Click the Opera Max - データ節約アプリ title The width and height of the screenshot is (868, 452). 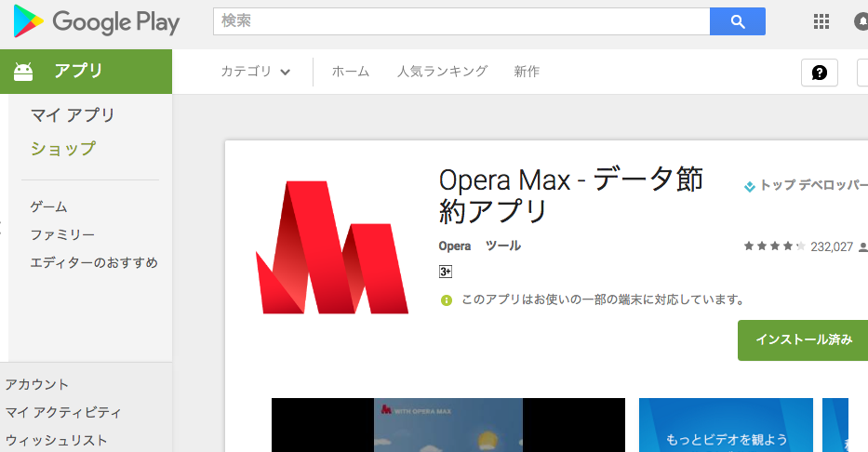[570, 195]
